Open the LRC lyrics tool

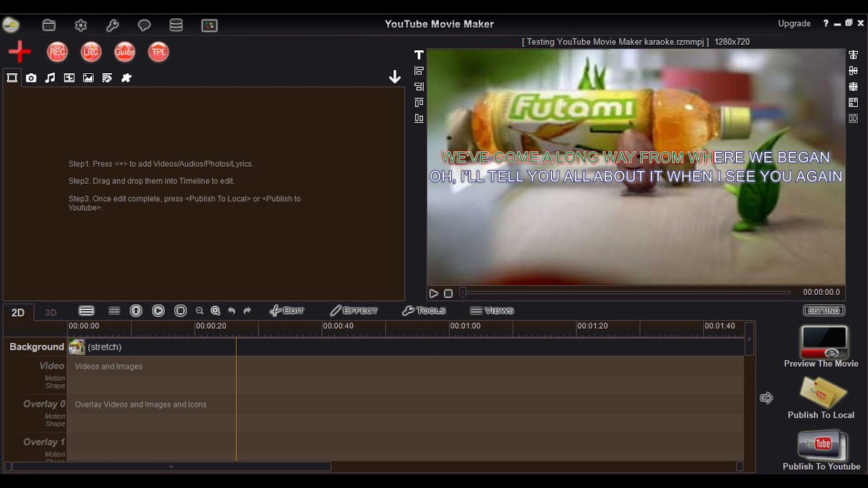tap(91, 52)
